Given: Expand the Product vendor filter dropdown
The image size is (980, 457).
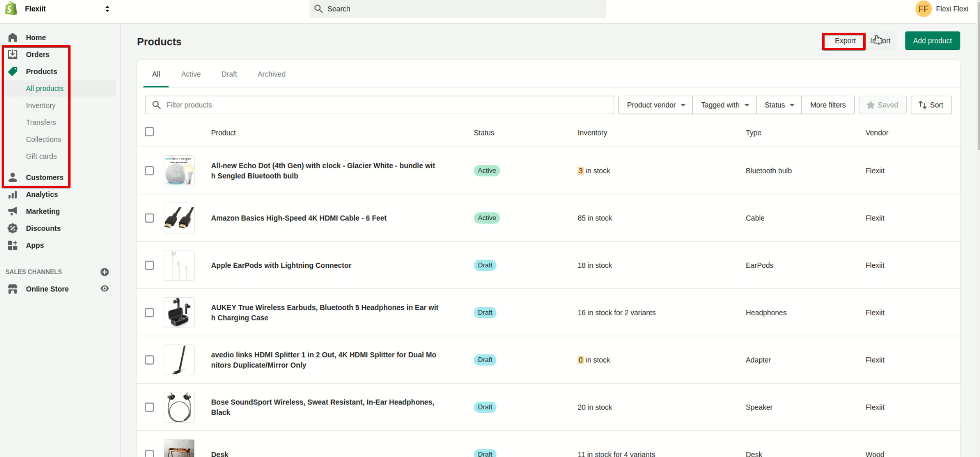Looking at the screenshot, I should (655, 105).
